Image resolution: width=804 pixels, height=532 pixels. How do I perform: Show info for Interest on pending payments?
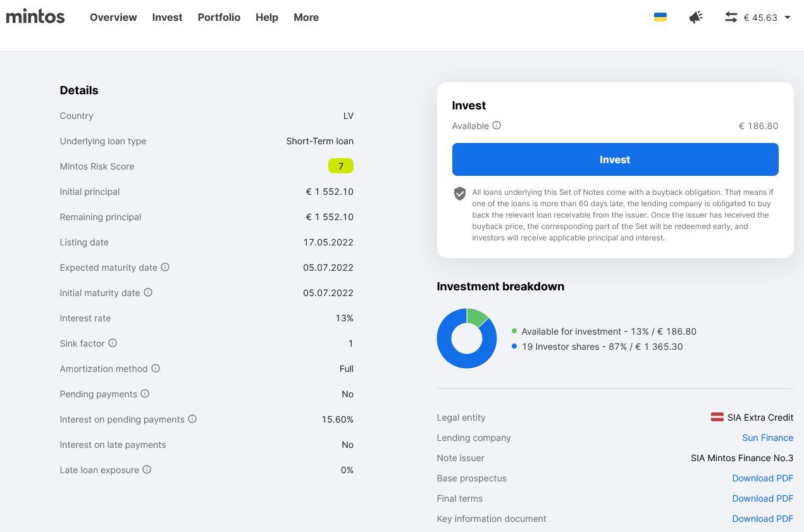(x=192, y=419)
